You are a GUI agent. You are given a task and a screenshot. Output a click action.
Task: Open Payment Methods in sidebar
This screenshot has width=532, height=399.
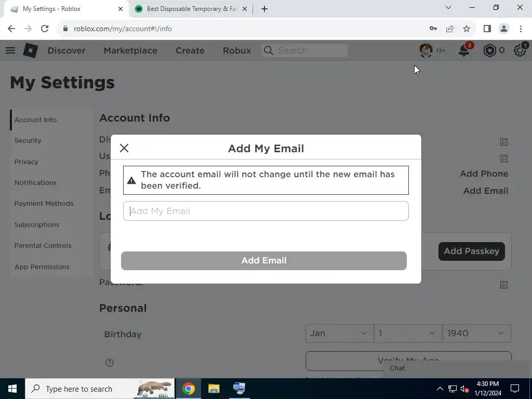44,203
